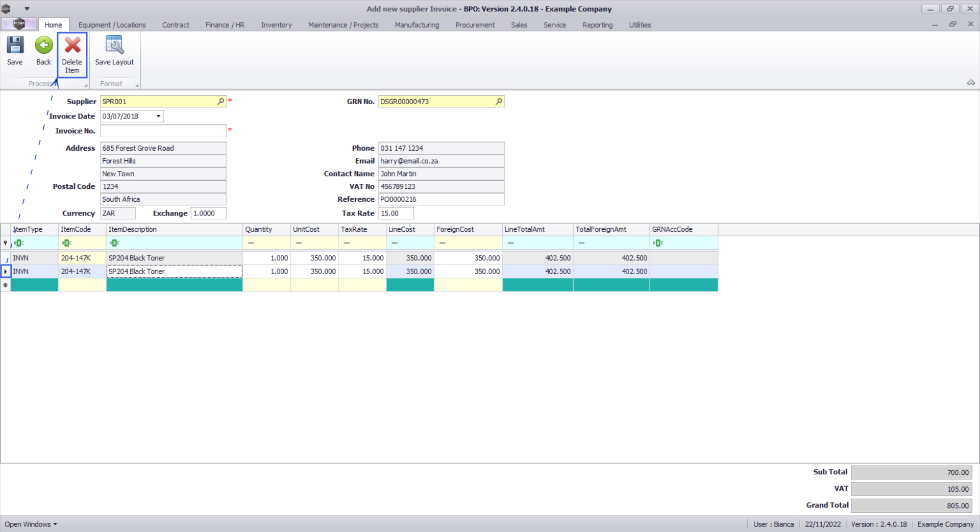Open the GRN No. lookup magnifier
This screenshot has height=532, width=980.
(499, 102)
